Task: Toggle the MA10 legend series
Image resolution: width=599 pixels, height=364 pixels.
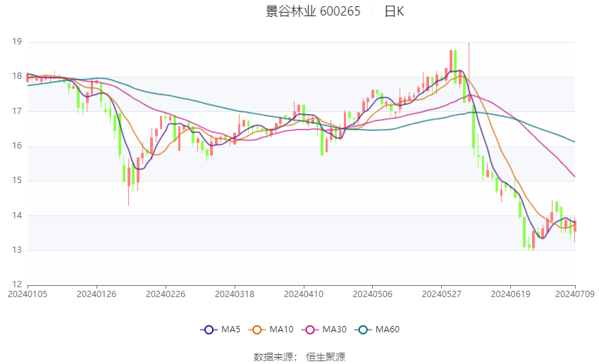Action: point(271,330)
